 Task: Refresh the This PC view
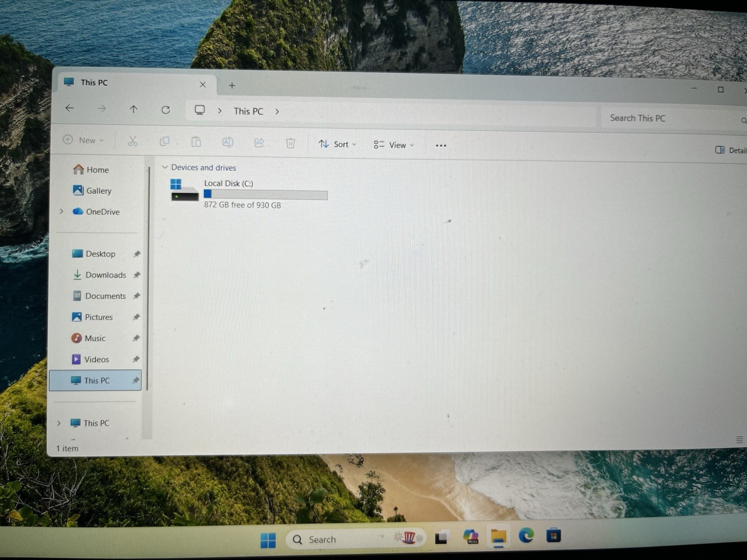click(166, 110)
